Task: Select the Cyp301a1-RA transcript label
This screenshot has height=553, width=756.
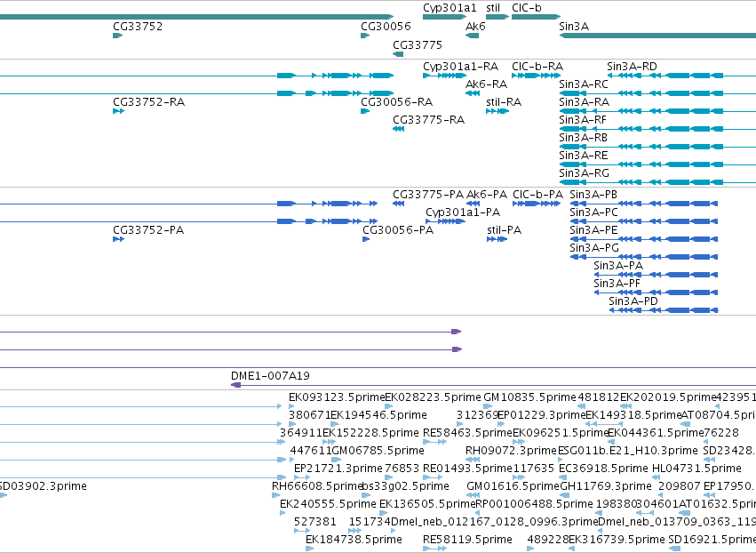Action: (460, 67)
